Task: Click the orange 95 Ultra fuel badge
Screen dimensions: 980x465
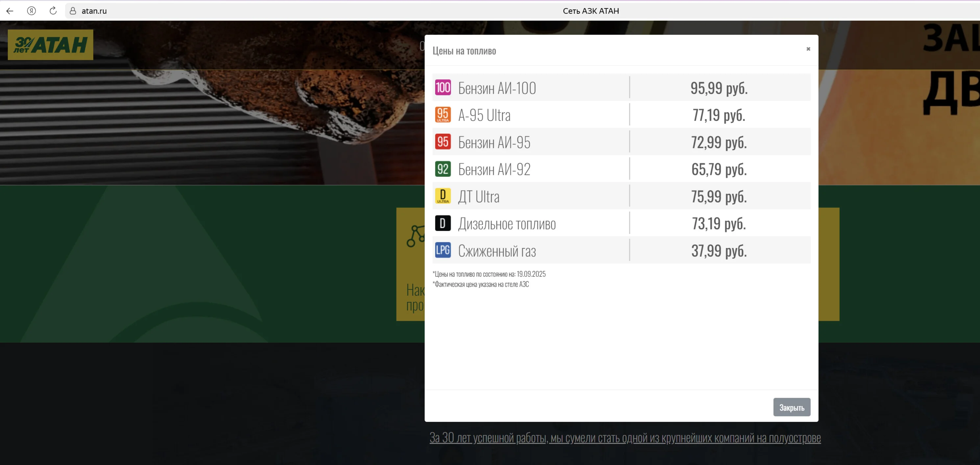Action: (x=443, y=115)
